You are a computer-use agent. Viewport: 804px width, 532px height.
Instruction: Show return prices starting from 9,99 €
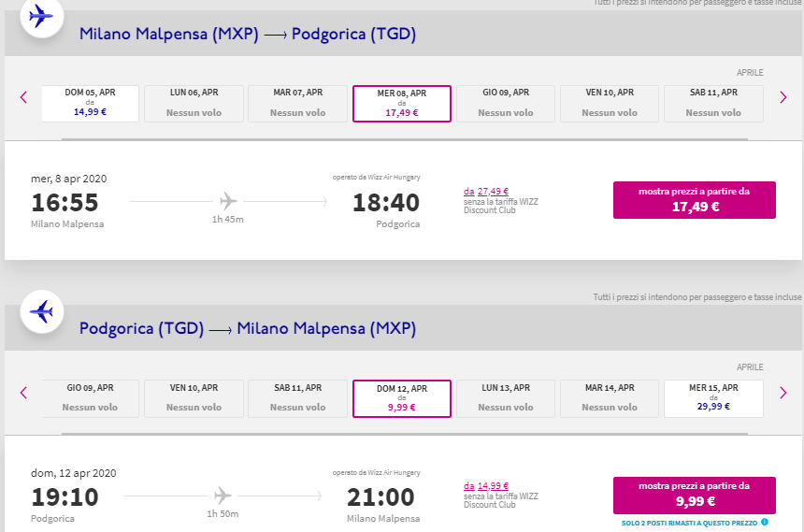point(694,495)
